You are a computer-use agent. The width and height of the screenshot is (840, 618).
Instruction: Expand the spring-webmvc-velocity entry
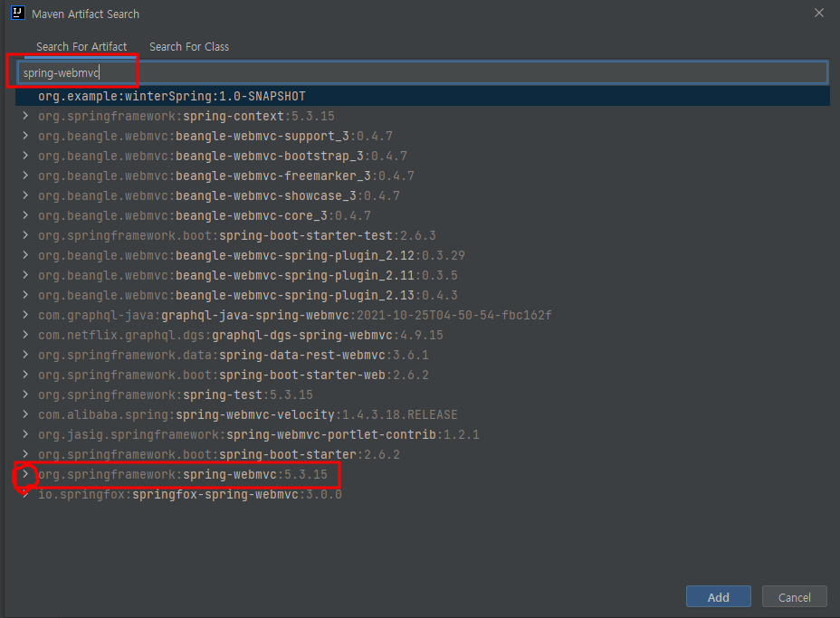25,414
